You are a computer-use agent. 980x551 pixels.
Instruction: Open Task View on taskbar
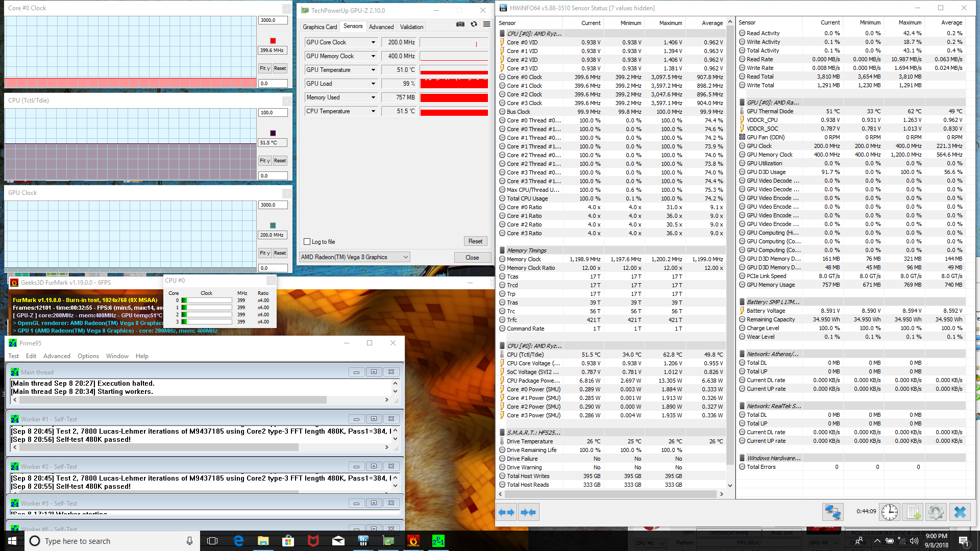[x=212, y=541]
